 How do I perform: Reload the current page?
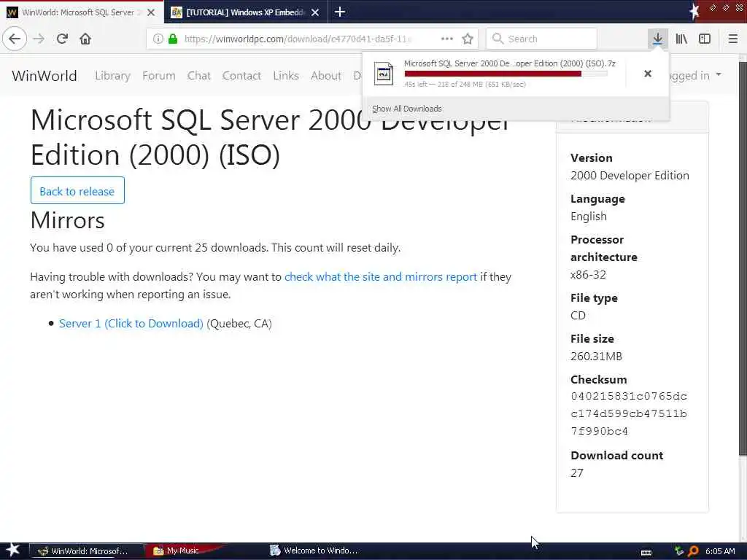point(62,39)
